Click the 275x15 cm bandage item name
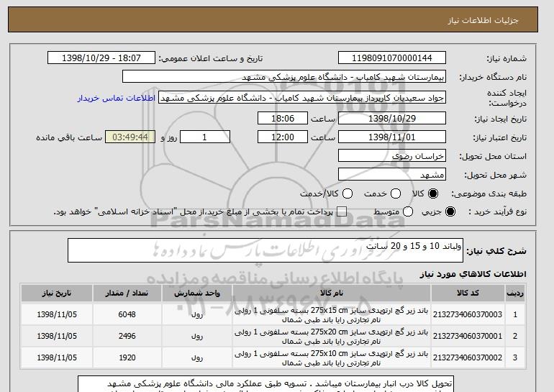 pos(332,315)
